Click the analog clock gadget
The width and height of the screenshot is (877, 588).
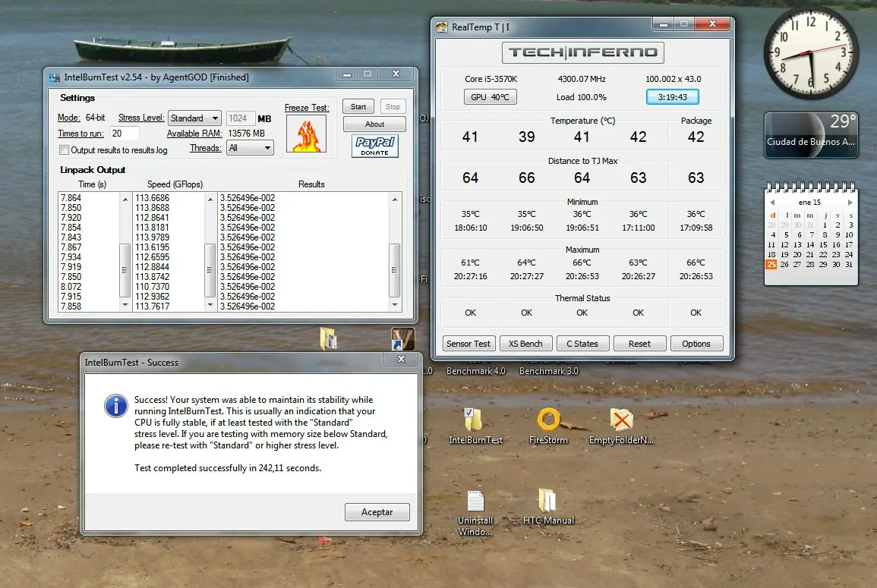(810, 52)
